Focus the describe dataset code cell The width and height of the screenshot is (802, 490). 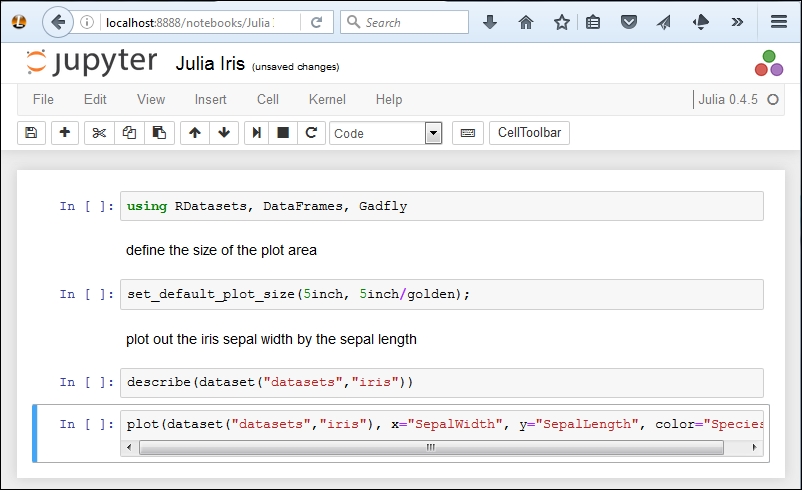pyautogui.click(x=442, y=383)
